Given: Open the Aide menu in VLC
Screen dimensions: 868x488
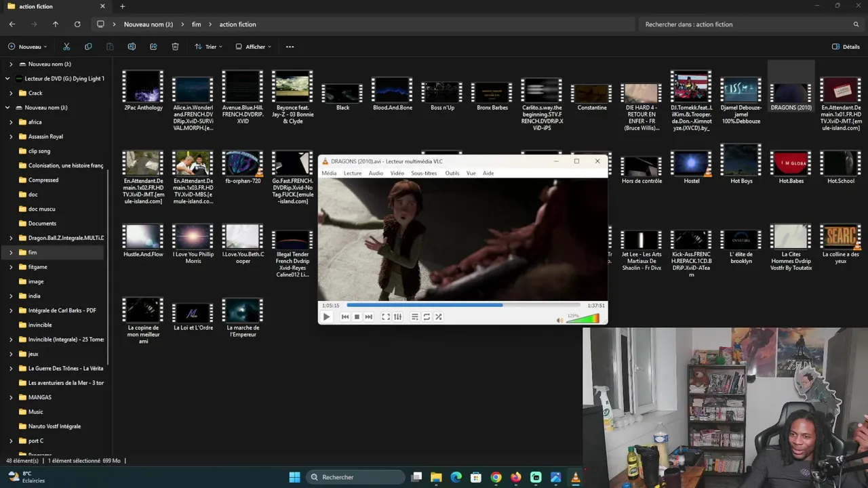Looking at the screenshot, I should tap(488, 173).
